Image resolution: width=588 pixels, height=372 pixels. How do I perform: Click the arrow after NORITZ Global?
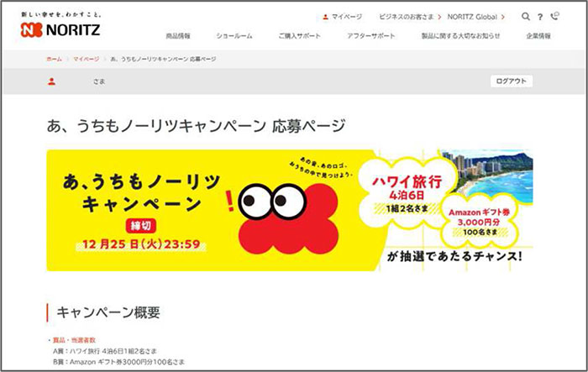click(503, 17)
